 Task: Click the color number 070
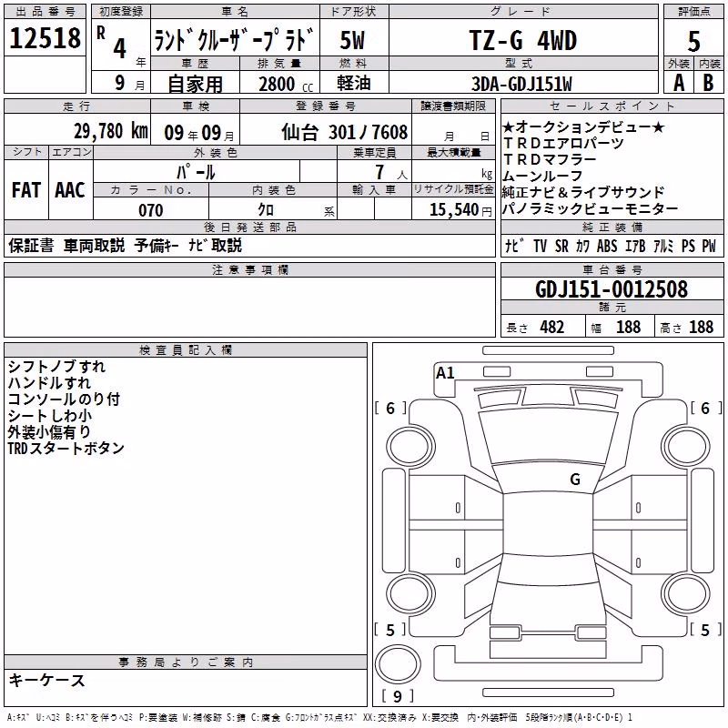click(151, 210)
